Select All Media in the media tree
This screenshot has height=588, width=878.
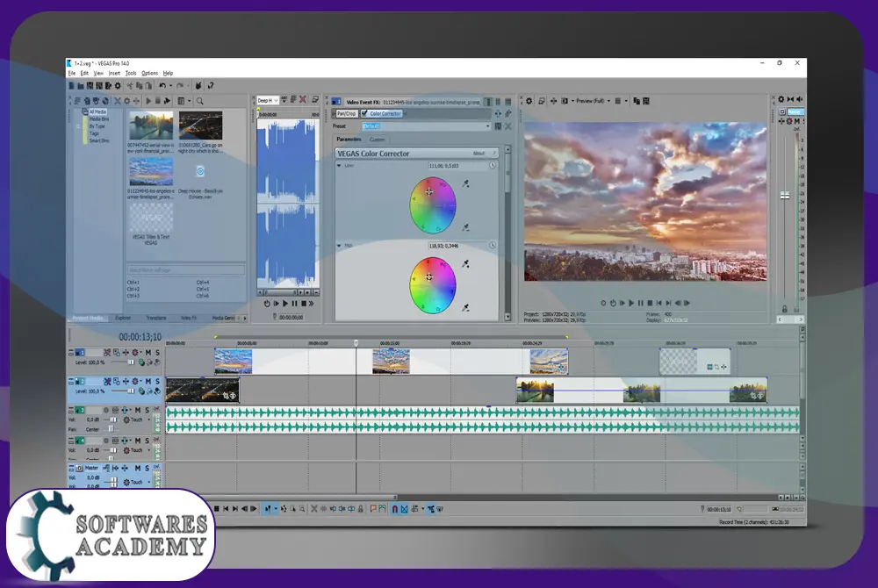click(97, 111)
